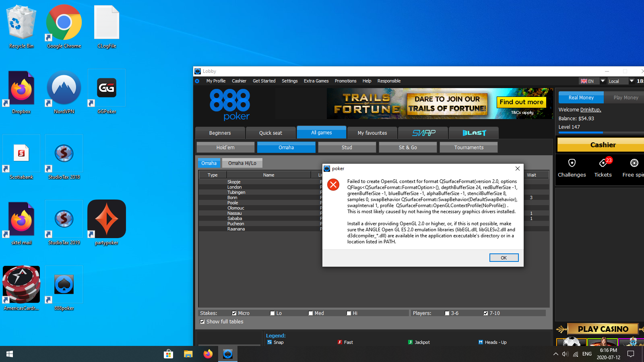Select the Sit & Go game type
Image resolution: width=644 pixels, height=362 pixels.
pos(408,148)
